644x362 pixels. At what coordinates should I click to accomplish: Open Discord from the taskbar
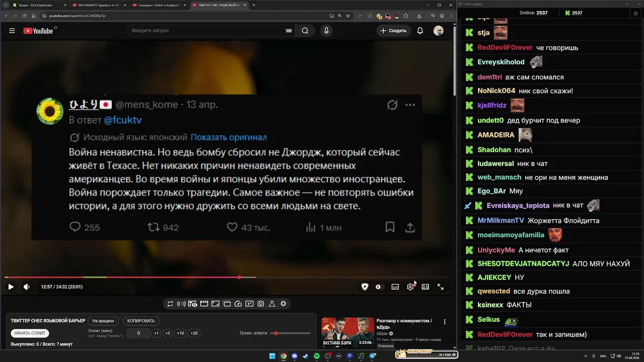pos(294,356)
